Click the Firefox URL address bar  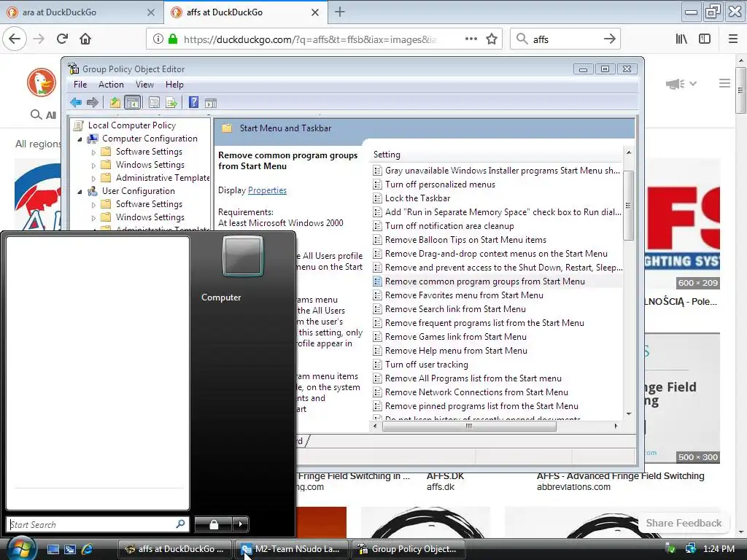(x=309, y=39)
